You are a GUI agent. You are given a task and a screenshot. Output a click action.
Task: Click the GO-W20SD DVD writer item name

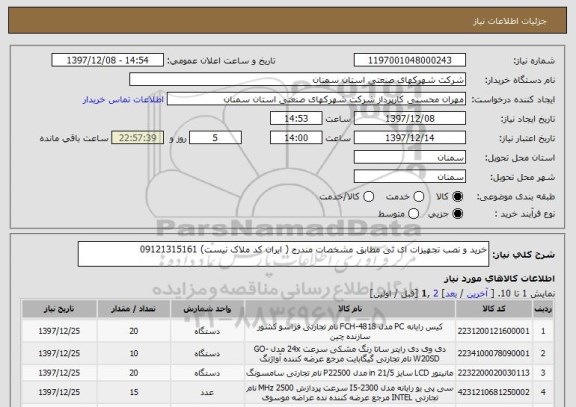pyautogui.click(x=350, y=353)
